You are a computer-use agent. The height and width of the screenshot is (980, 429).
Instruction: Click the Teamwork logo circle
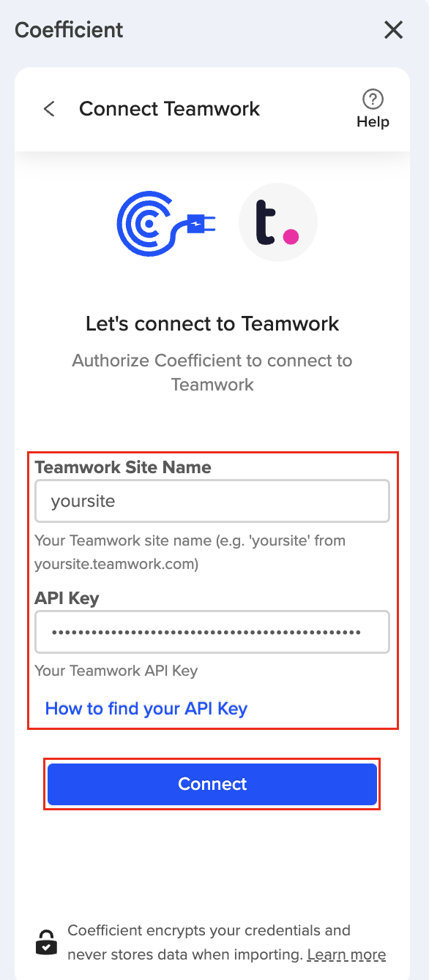[x=278, y=222]
